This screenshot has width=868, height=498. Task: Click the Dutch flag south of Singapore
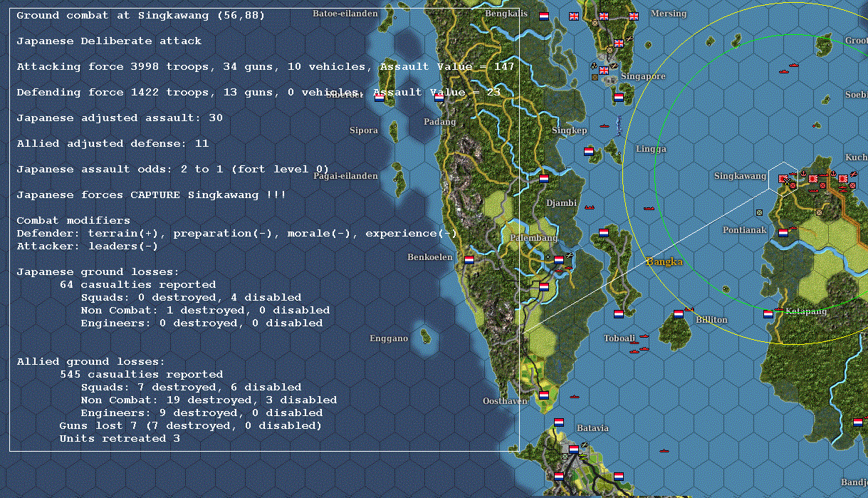coord(619,98)
